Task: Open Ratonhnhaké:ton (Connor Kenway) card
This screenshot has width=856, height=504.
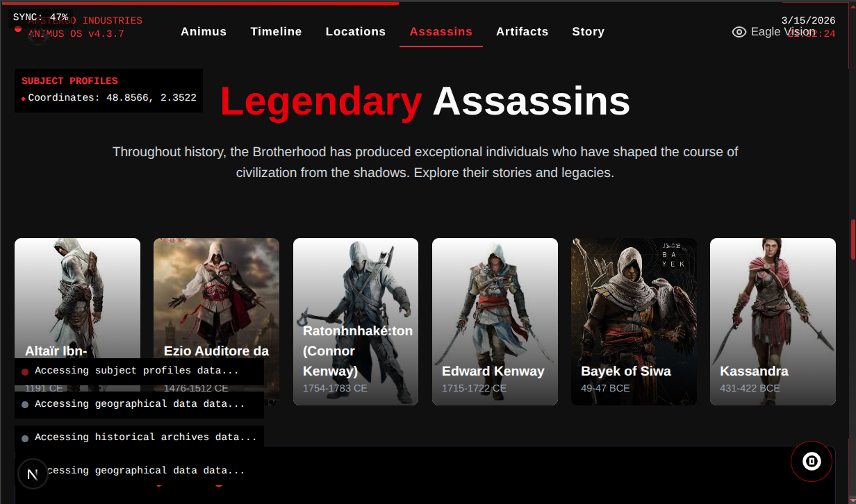Action: 356,321
